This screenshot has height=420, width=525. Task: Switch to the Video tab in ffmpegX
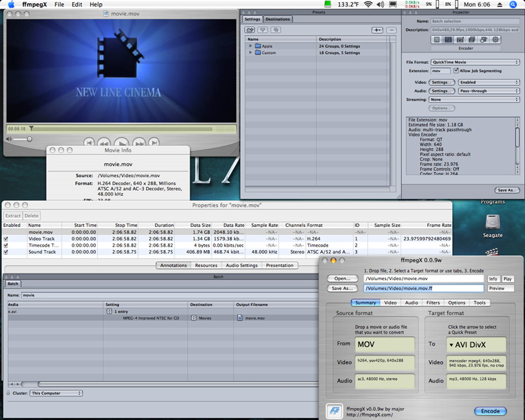pos(390,303)
